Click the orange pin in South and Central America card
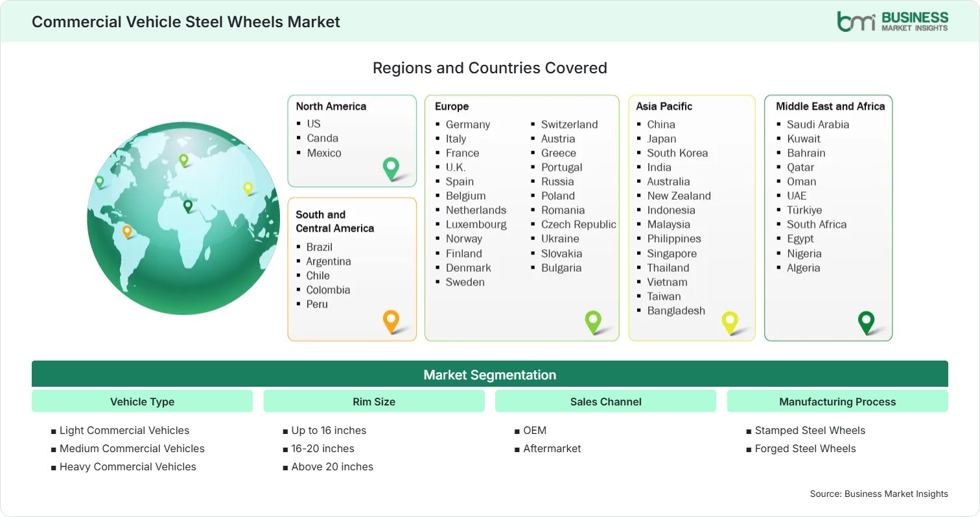The height and width of the screenshot is (517, 980). coord(391,322)
